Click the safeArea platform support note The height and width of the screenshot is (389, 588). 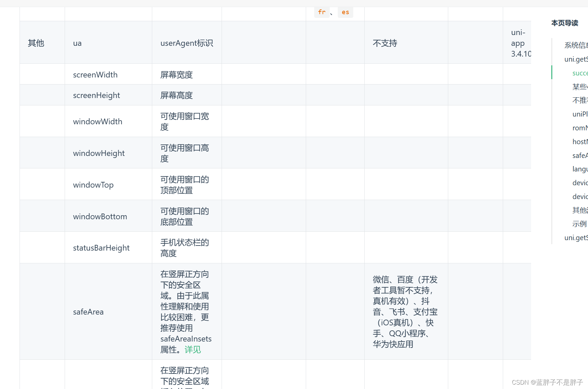tap(405, 312)
